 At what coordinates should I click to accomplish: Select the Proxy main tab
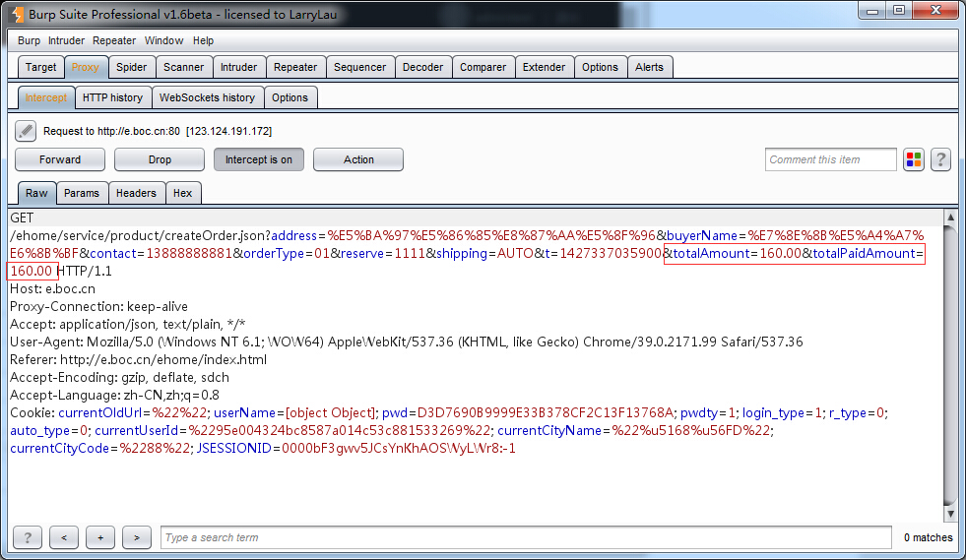[85, 67]
